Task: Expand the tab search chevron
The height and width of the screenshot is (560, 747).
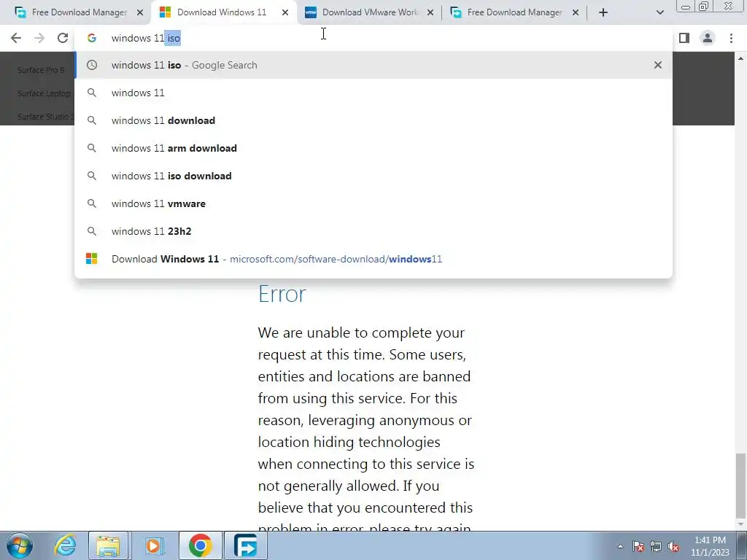Action: (659, 12)
